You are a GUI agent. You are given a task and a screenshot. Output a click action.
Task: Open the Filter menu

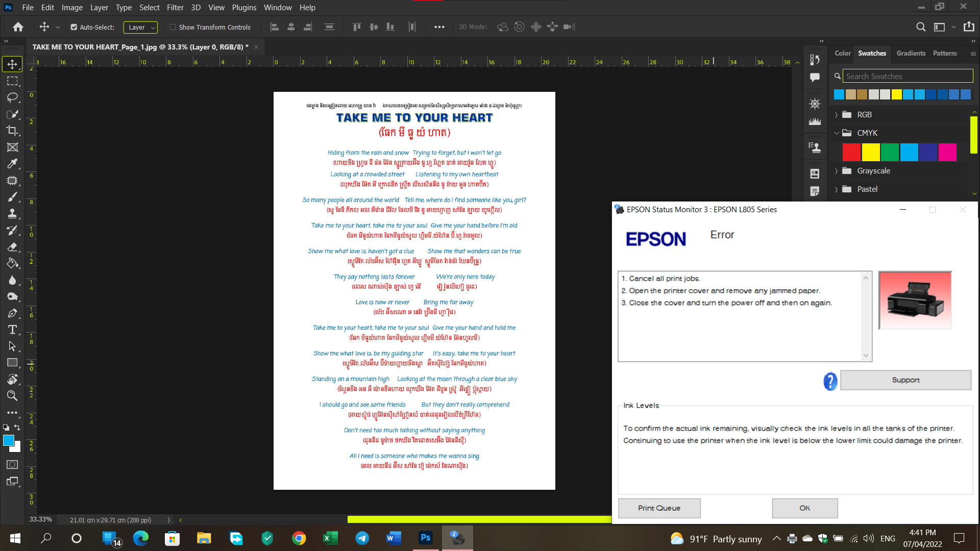tap(175, 7)
